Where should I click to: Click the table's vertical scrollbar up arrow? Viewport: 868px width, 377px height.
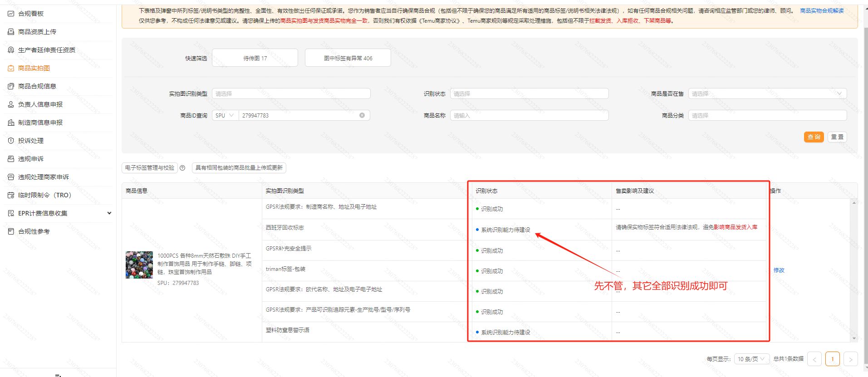(854, 202)
